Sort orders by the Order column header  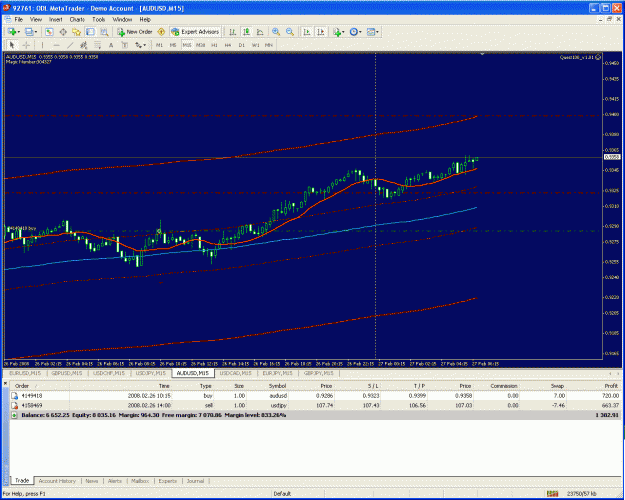[x=22, y=386]
